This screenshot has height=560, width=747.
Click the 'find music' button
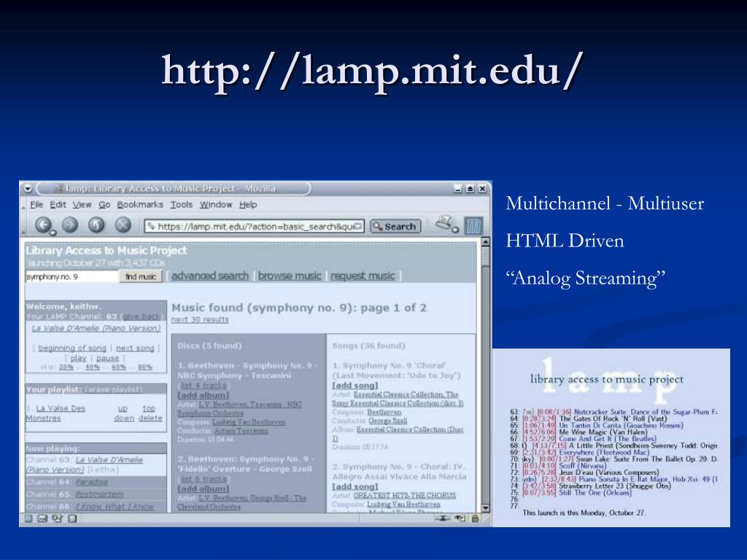tap(141, 276)
